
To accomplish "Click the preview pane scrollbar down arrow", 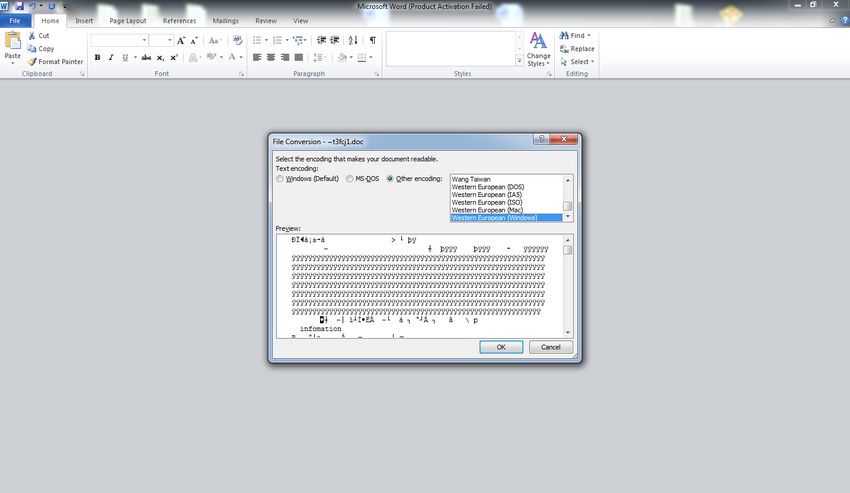I will point(568,332).
